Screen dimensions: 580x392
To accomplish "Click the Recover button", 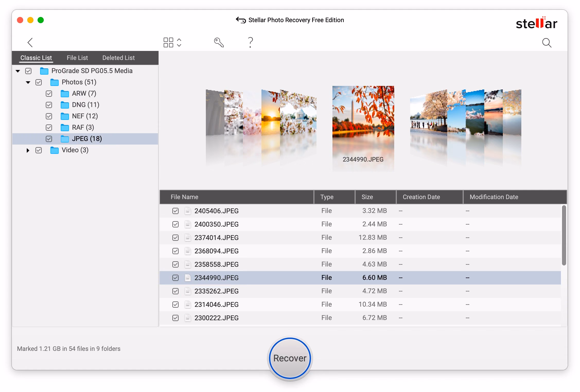I will (290, 358).
